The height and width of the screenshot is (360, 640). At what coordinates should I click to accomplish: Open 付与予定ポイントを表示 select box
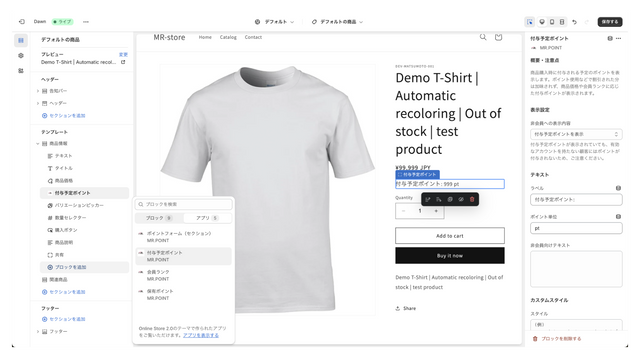[x=576, y=134]
